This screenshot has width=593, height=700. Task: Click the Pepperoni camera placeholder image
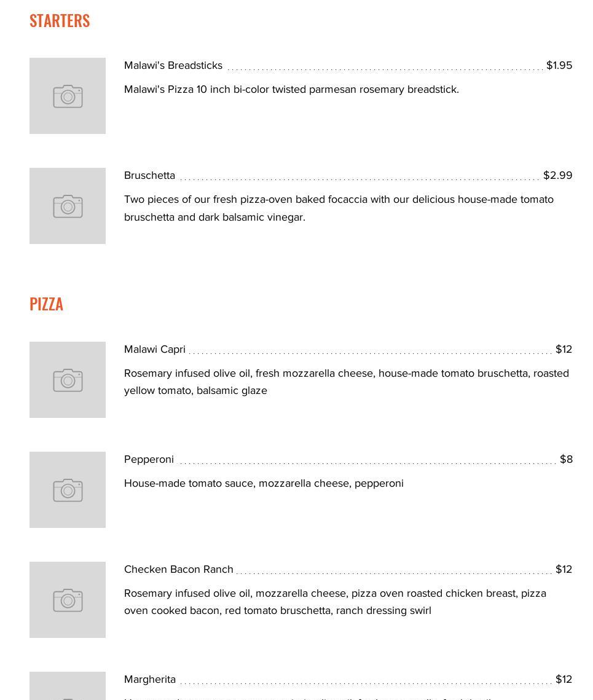[68, 490]
